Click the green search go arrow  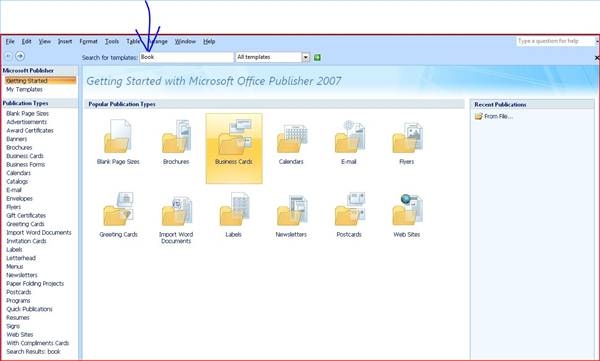coord(317,57)
